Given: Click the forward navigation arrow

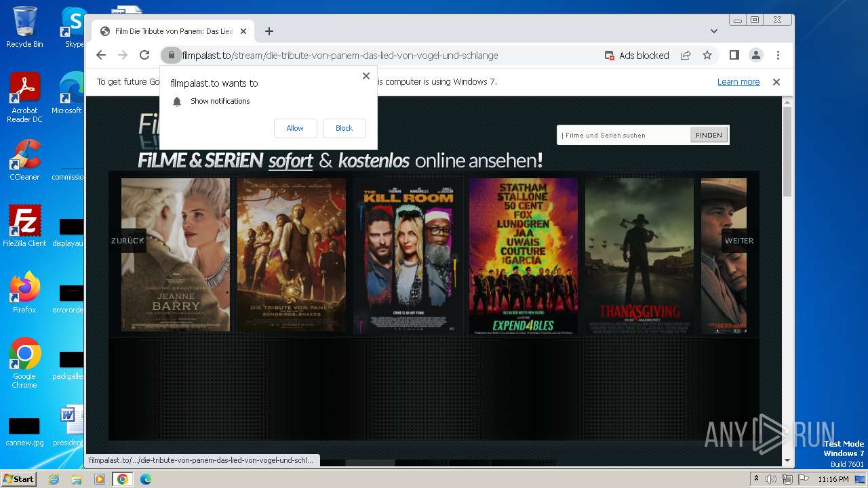Looking at the screenshot, I should pyautogui.click(x=123, y=55).
